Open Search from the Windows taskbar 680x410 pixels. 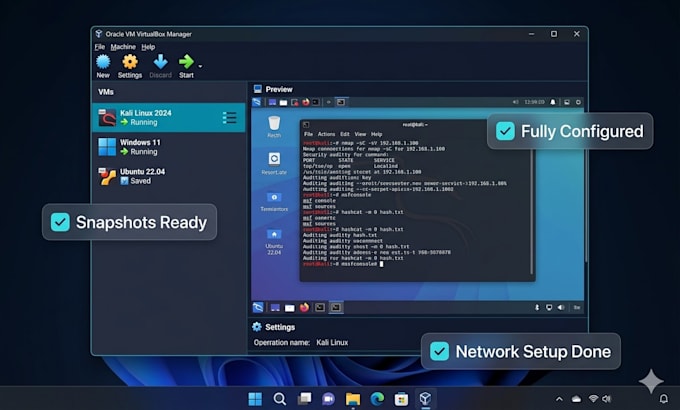click(x=280, y=399)
